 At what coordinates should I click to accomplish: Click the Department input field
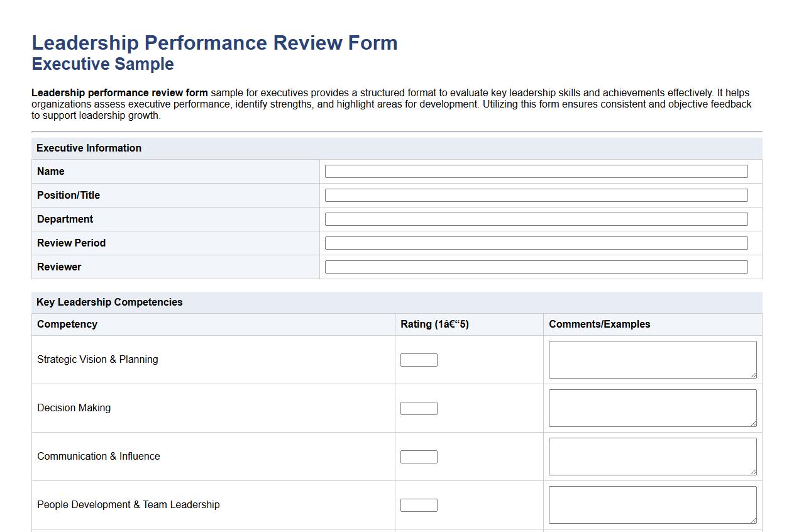point(535,218)
